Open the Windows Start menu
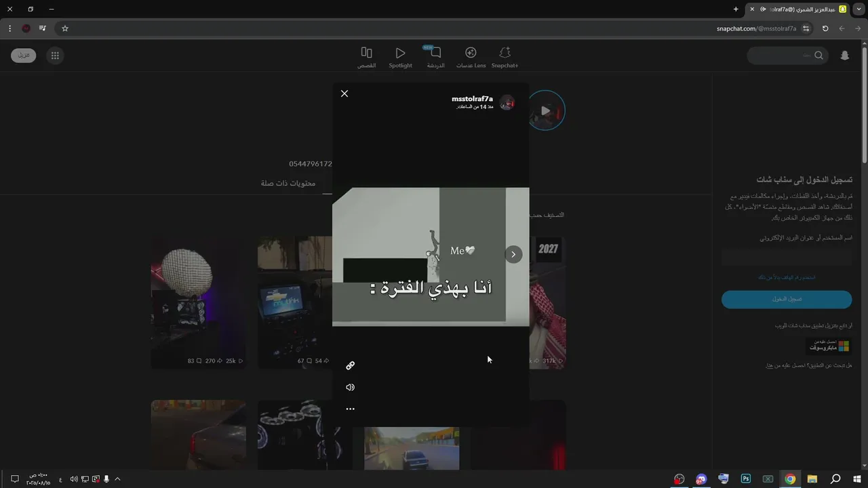The height and width of the screenshot is (488, 868). (x=857, y=479)
